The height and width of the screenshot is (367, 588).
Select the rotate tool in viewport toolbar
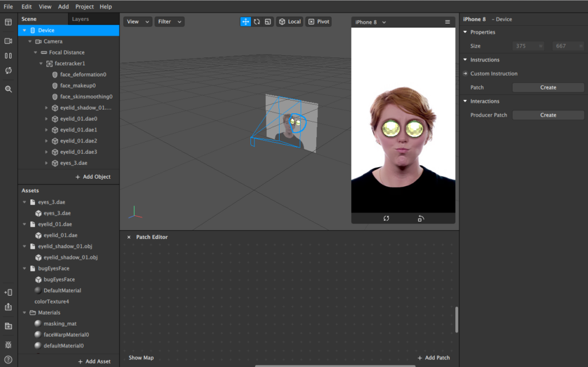point(257,22)
